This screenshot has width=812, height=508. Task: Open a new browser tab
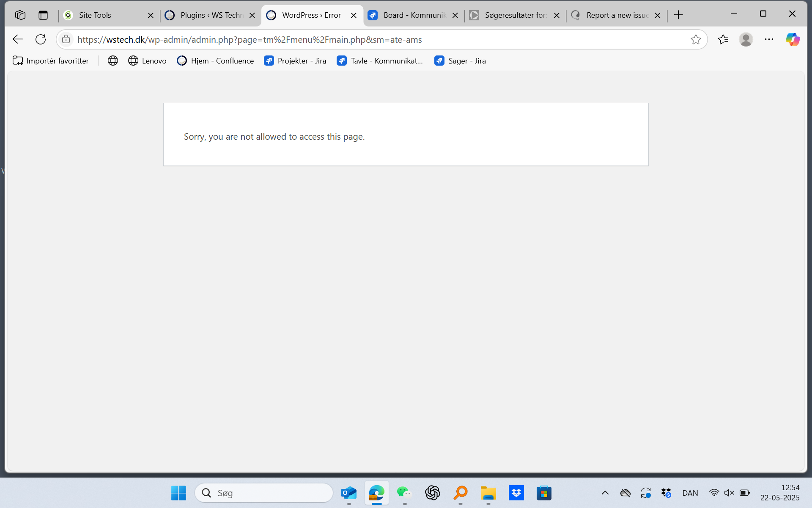[678, 15]
